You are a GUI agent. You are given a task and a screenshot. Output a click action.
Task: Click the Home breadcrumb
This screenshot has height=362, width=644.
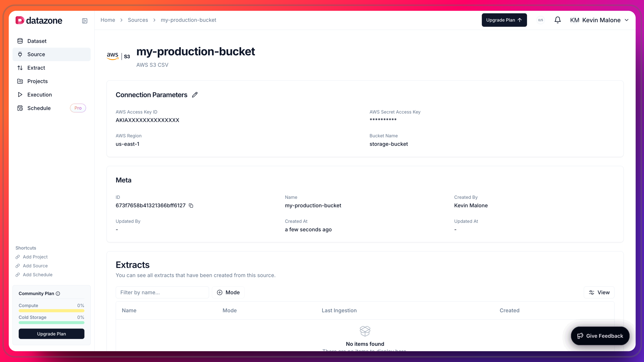click(x=108, y=20)
